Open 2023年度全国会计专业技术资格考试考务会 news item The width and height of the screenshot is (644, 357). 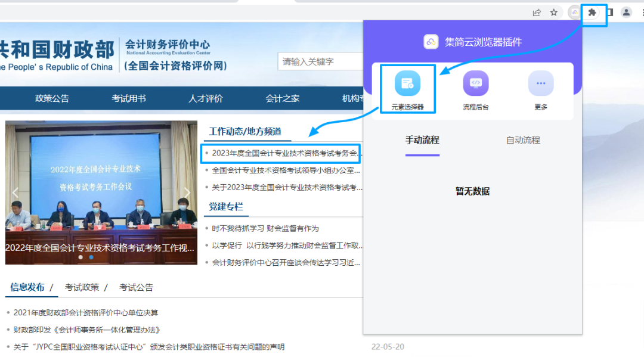286,154
